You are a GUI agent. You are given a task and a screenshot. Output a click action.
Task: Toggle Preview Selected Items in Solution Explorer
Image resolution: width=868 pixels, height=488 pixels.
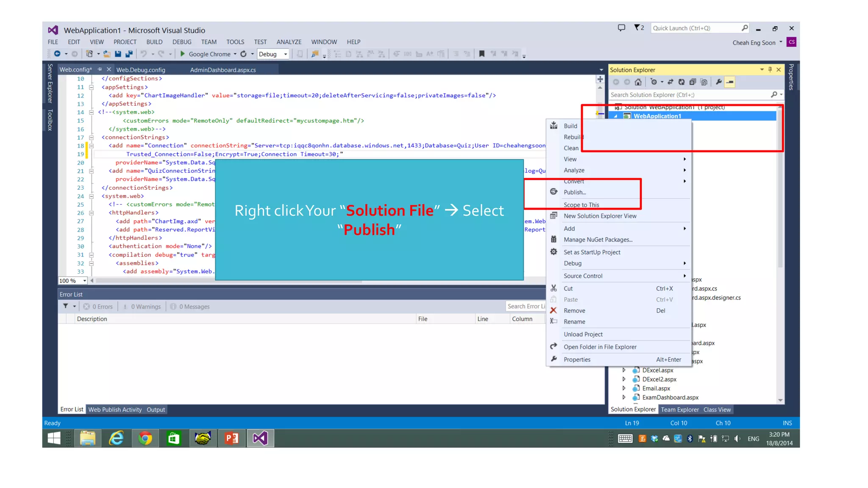tap(730, 82)
